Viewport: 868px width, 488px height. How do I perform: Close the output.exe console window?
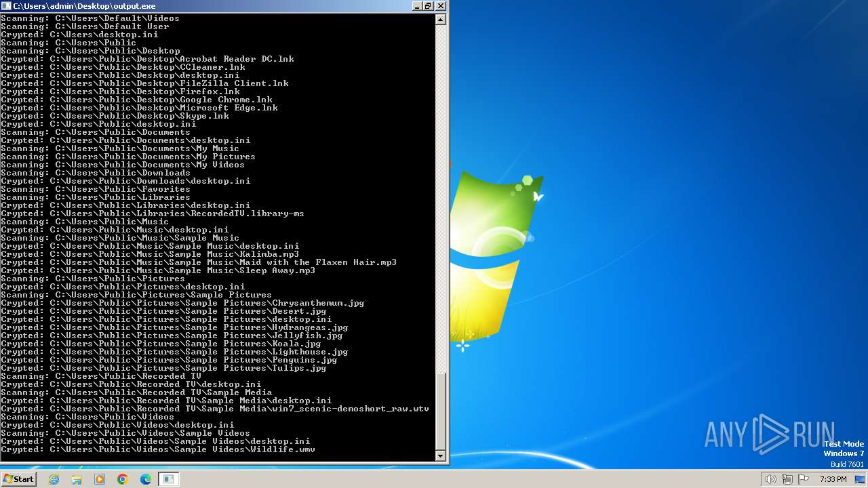pos(441,5)
